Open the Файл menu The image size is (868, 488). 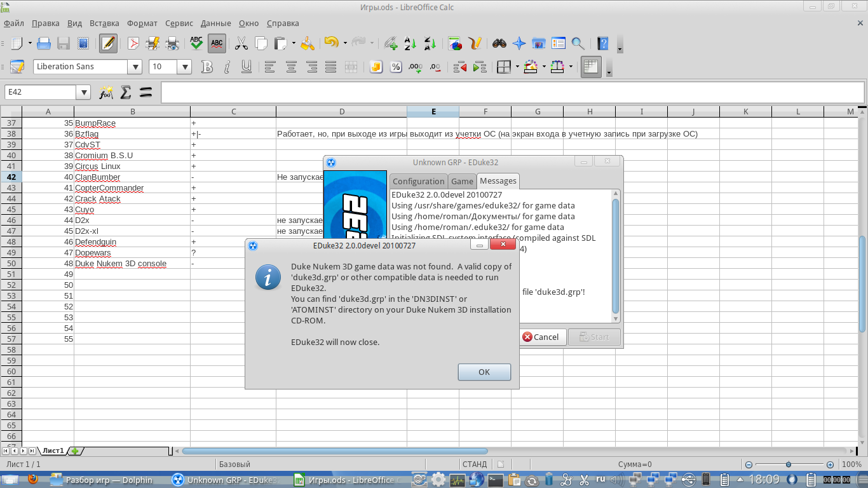click(14, 24)
